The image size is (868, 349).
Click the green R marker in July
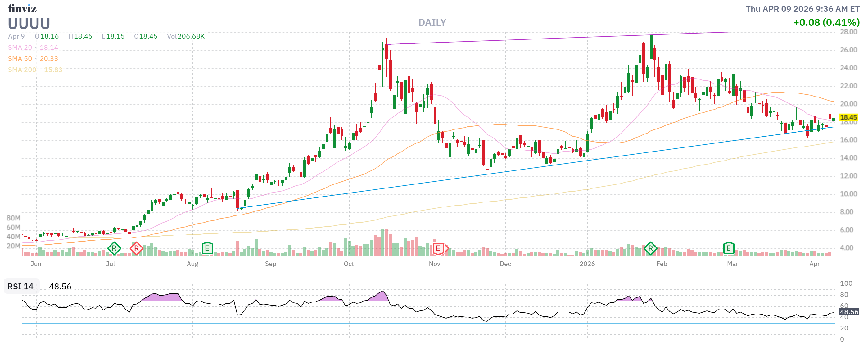[x=114, y=249]
